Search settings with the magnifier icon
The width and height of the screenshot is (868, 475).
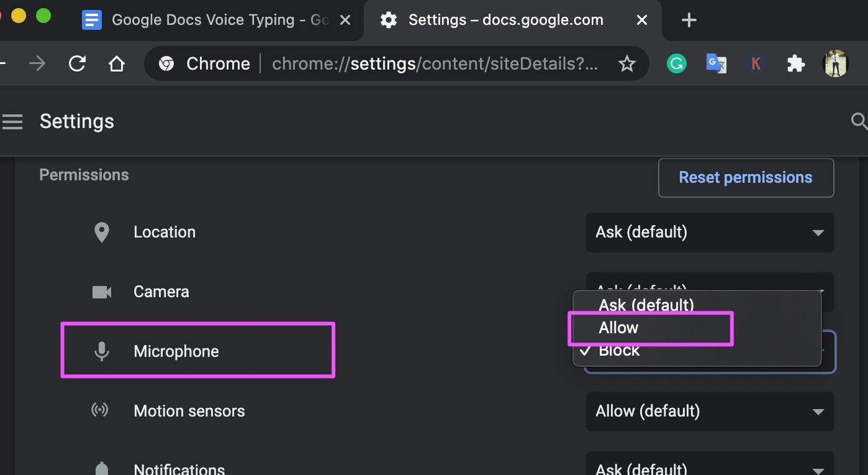tap(859, 121)
